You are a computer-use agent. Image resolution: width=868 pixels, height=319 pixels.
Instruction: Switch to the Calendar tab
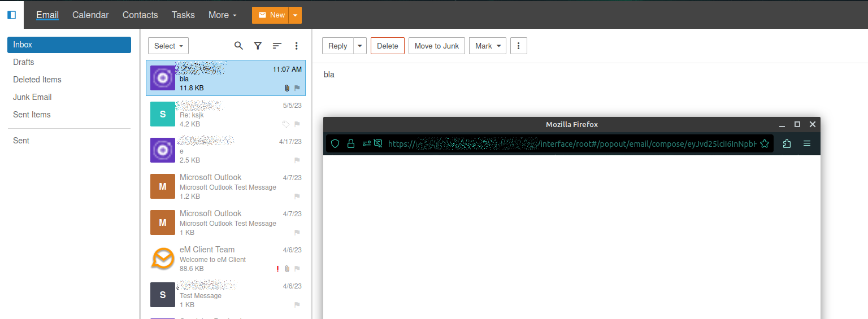click(x=90, y=15)
